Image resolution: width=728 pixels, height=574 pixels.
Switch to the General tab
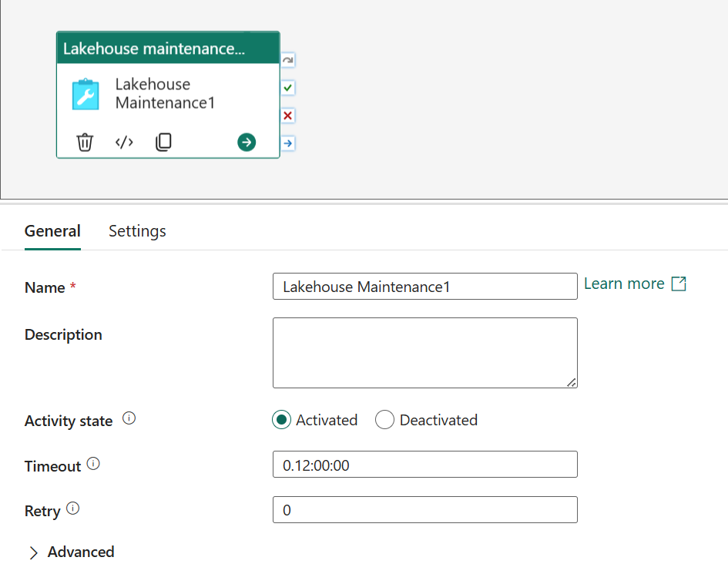tap(52, 231)
